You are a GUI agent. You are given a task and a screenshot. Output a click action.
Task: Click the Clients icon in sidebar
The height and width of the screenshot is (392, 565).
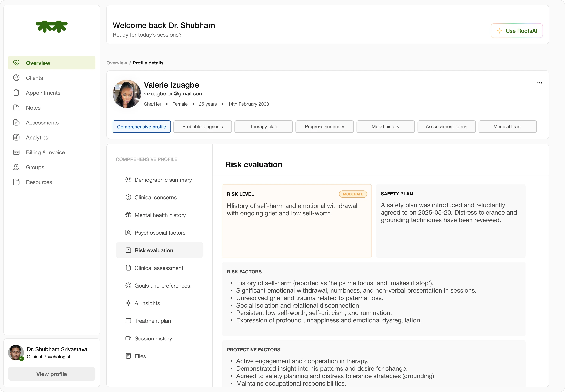click(16, 78)
